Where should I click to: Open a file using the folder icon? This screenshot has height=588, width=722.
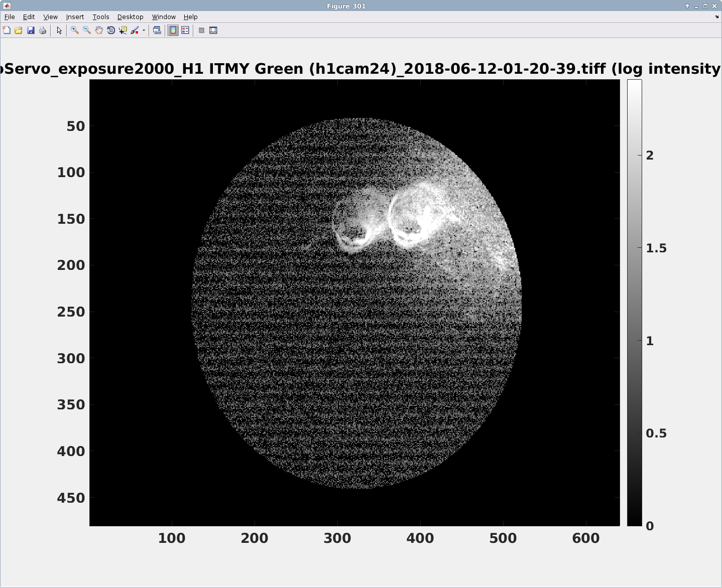19,31
